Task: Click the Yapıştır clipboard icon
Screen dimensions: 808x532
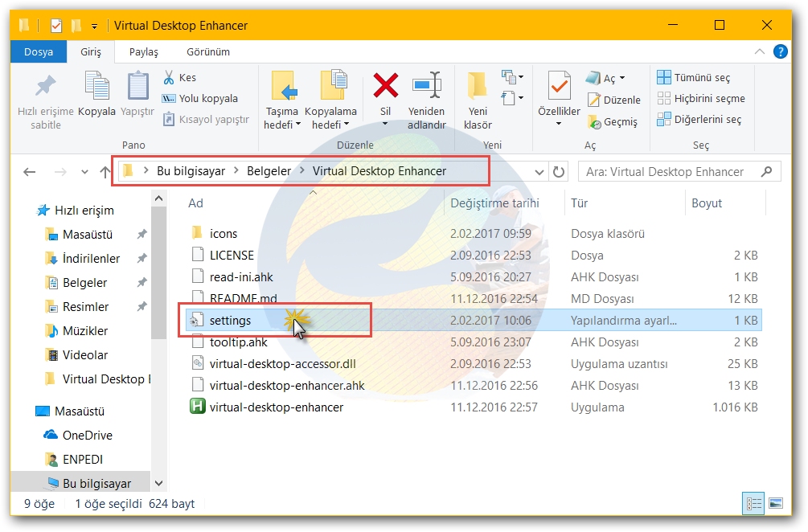Action: 137,85
